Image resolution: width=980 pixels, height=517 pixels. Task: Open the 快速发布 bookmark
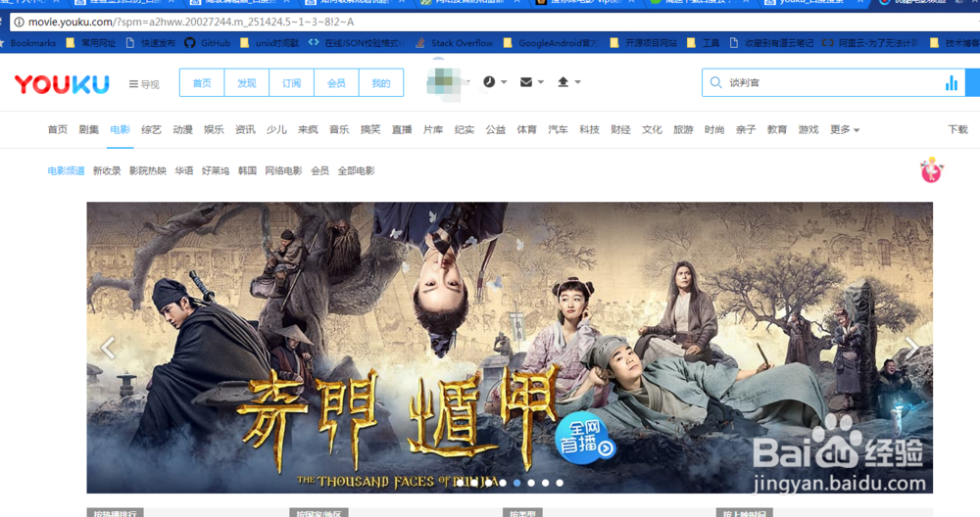point(151,43)
